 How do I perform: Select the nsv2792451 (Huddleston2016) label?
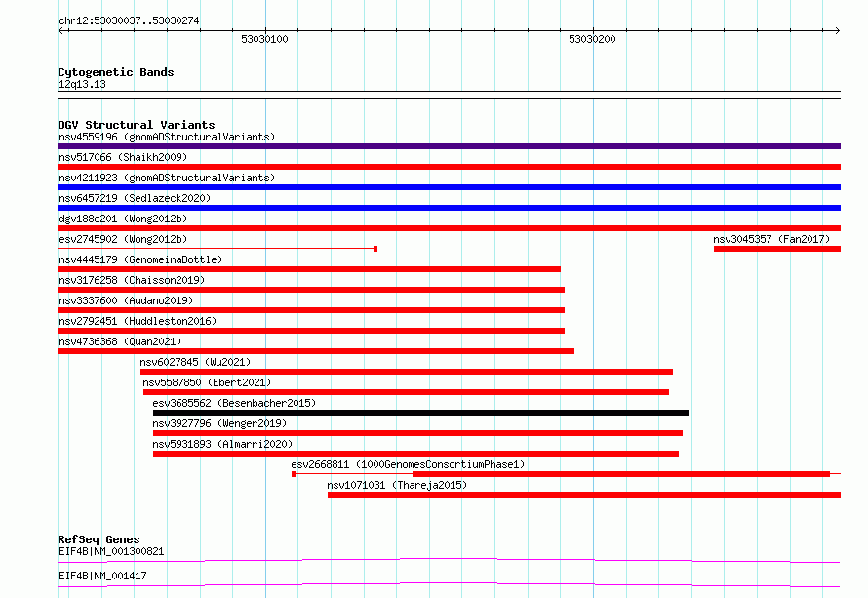pos(138,321)
